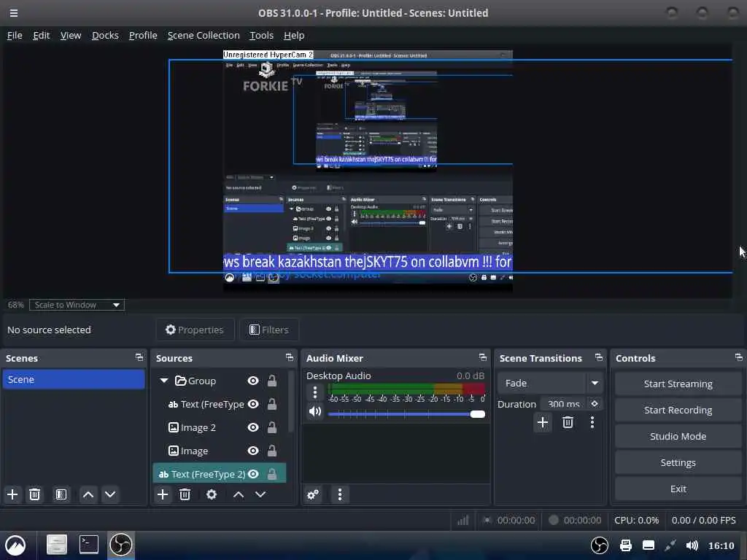Image resolution: width=747 pixels, height=560 pixels.
Task: Open the Profile menu
Action: (143, 35)
